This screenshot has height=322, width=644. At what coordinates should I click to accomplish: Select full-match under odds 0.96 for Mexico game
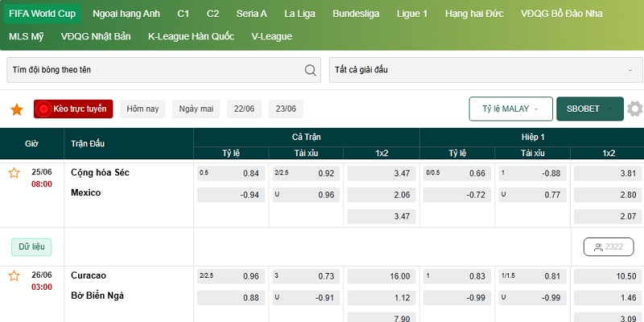click(x=306, y=195)
